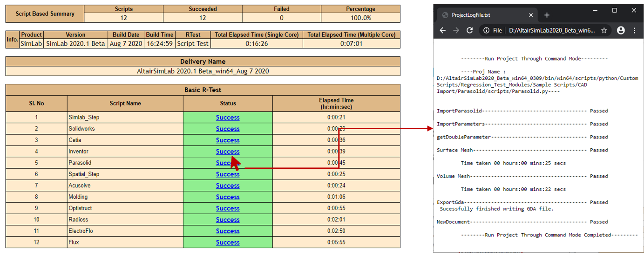Bookmark this page with star icon
The width and height of the screenshot is (644, 256).
pos(604,30)
